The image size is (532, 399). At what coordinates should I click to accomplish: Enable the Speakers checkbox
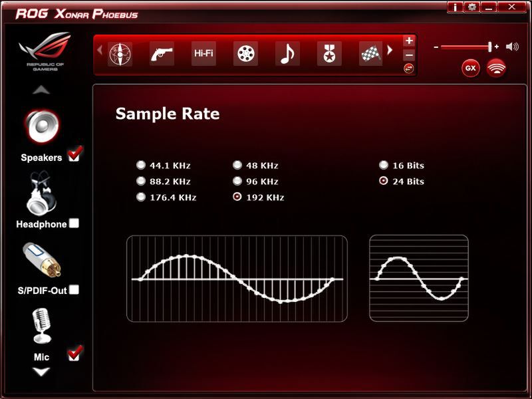click(74, 156)
